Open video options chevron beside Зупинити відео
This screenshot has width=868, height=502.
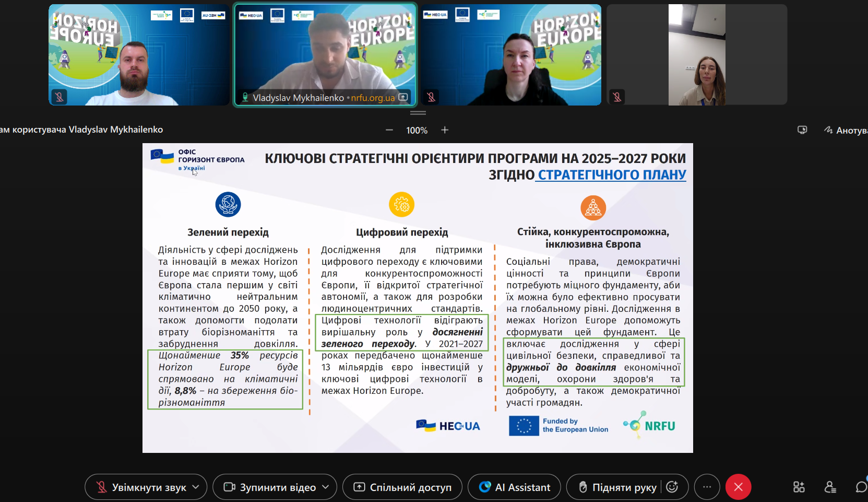pyautogui.click(x=326, y=487)
